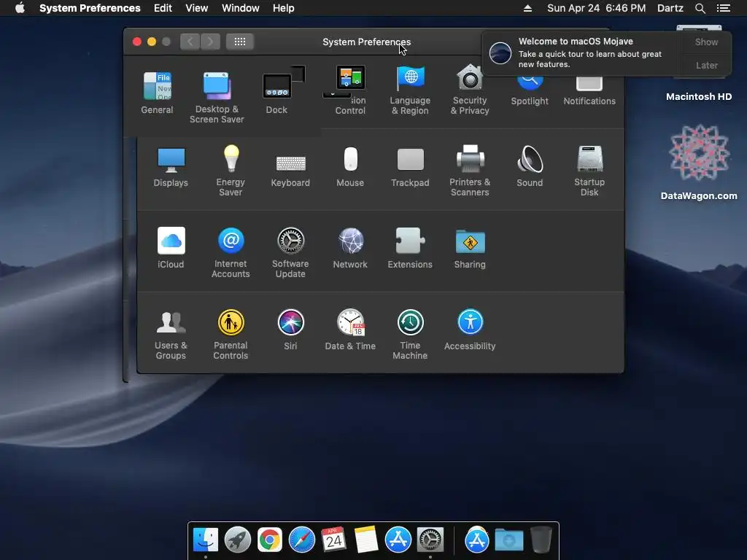Viewport: 747px width, 560px height.
Task: Open Language & Region preferences
Action: click(410, 90)
